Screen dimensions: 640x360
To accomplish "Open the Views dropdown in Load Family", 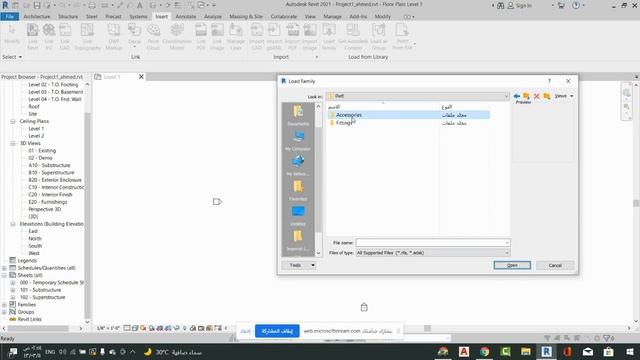I will click(x=564, y=96).
